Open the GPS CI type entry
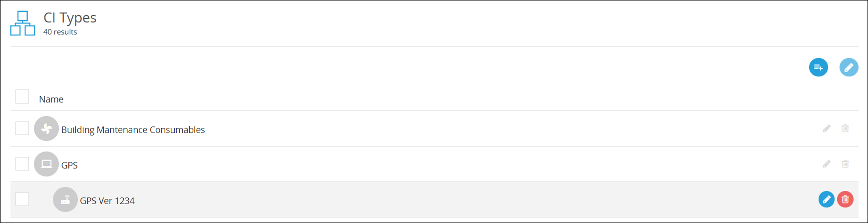 coord(69,165)
